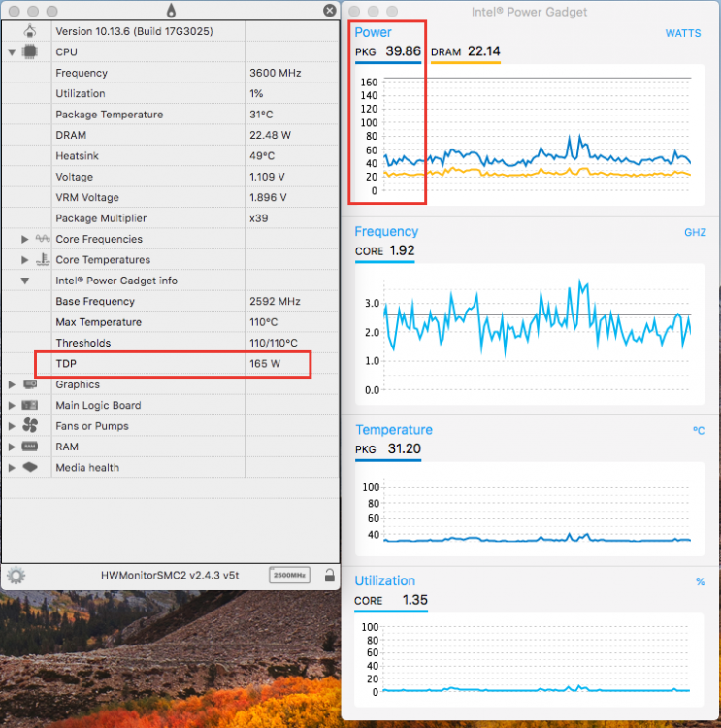Expand Core Temperatures group
The height and width of the screenshot is (728, 721).
coord(24,260)
